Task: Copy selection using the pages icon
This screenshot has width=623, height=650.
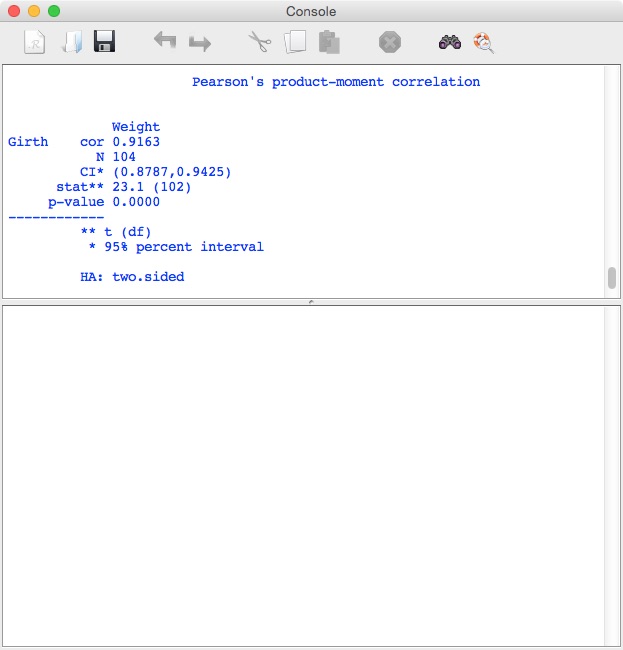Action: coord(295,42)
